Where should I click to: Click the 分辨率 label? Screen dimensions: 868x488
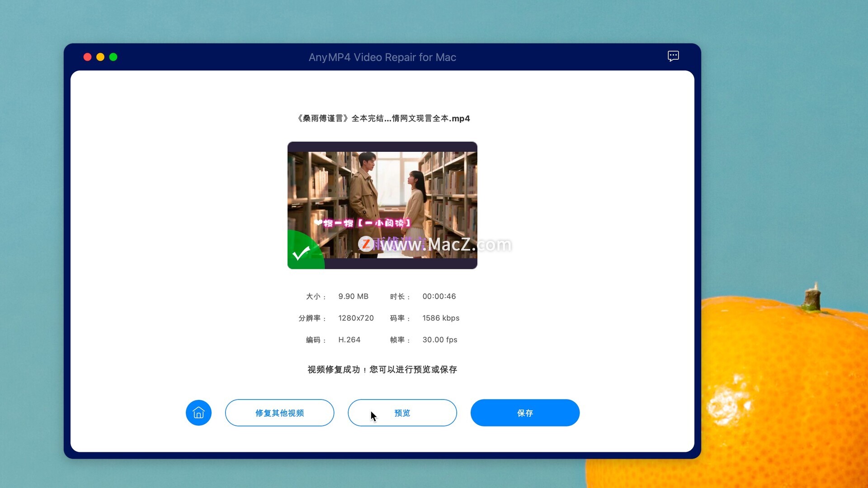[311, 318]
